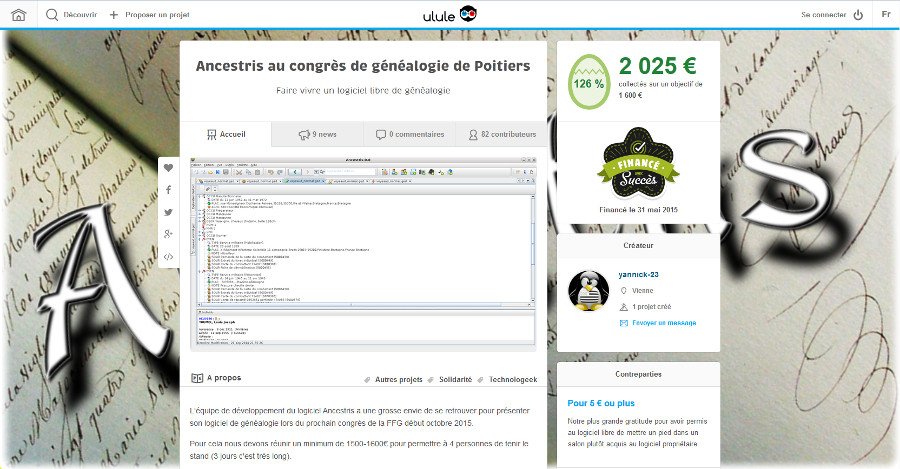Share the project on Facebook
Screen dimensions: 900x469
coord(168,189)
